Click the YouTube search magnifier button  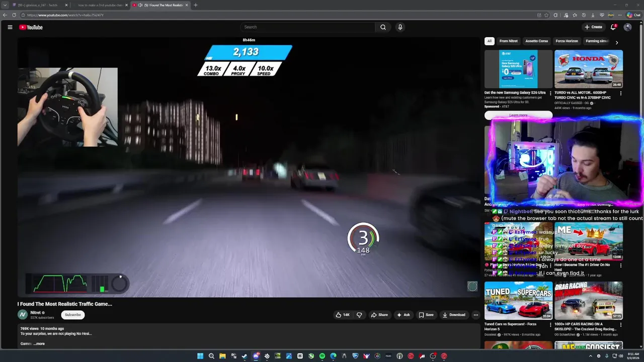(383, 27)
